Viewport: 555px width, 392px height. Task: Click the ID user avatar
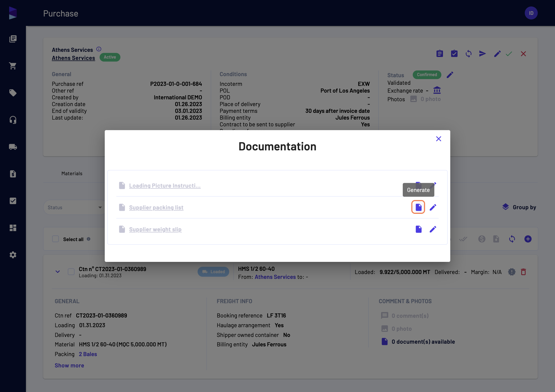531,13
